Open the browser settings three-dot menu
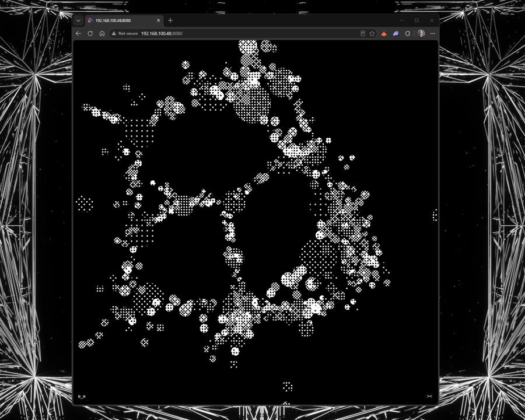 433,33
